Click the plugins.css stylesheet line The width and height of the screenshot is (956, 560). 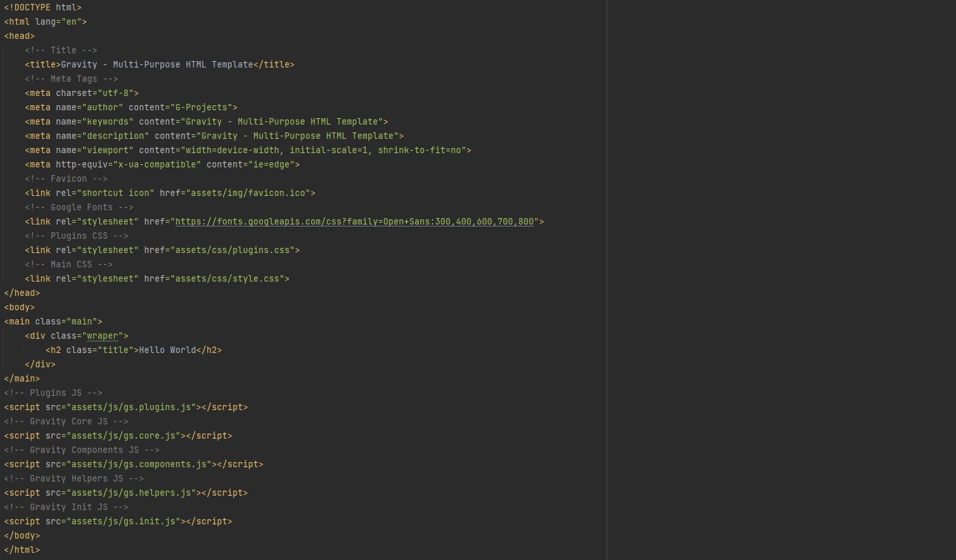(x=162, y=250)
